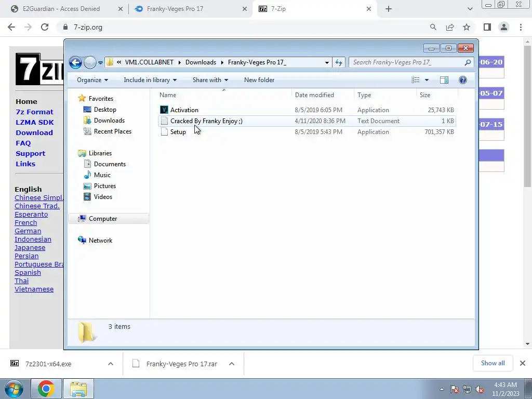The image size is (532, 399).
Task: Open the Chrome profile avatar
Action: 504,27
